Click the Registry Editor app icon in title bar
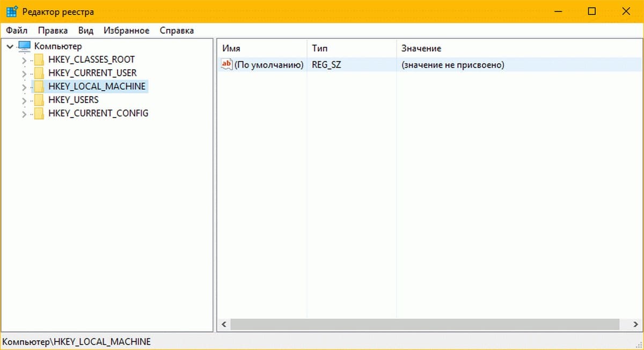This screenshot has height=350, width=644. point(11,11)
